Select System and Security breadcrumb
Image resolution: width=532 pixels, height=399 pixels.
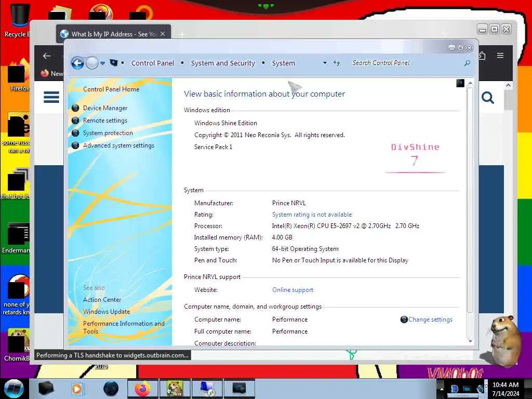[223, 63]
